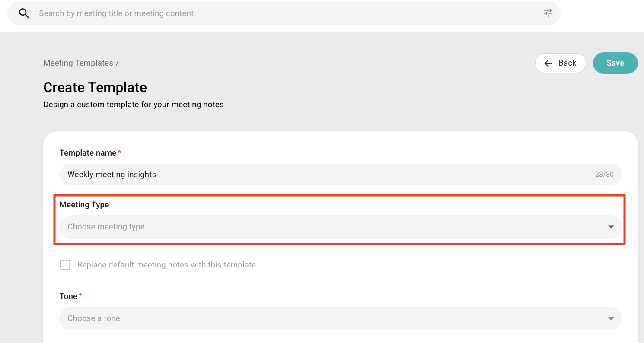Go to Meeting Templates breadcrumb
The height and width of the screenshot is (343, 644).
coord(78,63)
